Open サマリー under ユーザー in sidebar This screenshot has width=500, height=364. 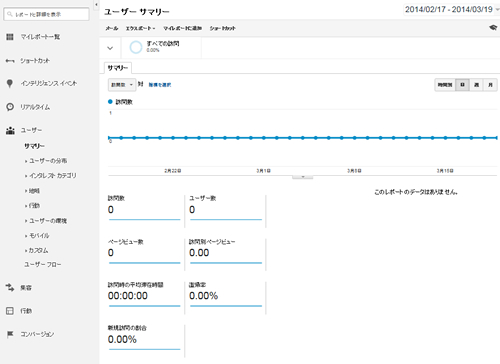(34, 146)
